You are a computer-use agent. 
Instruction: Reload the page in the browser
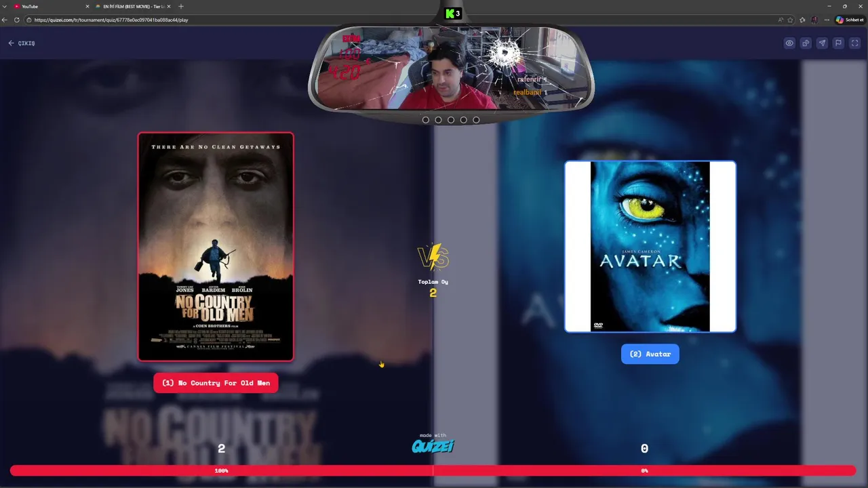16,20
